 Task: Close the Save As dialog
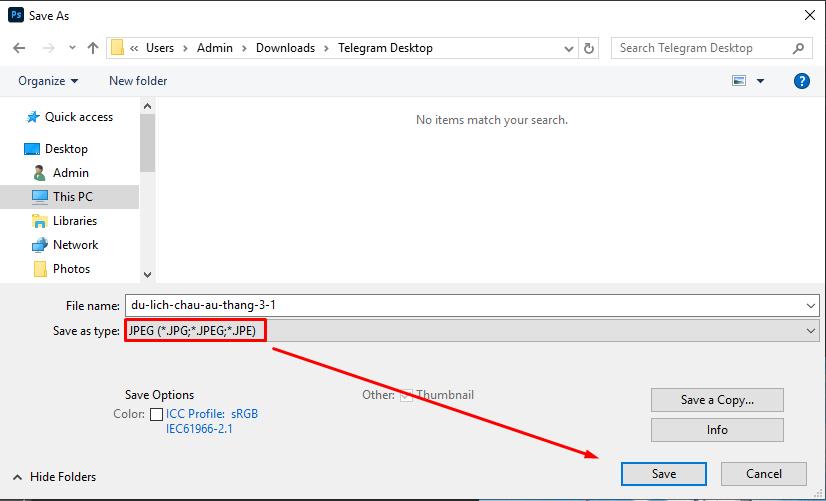810,15
